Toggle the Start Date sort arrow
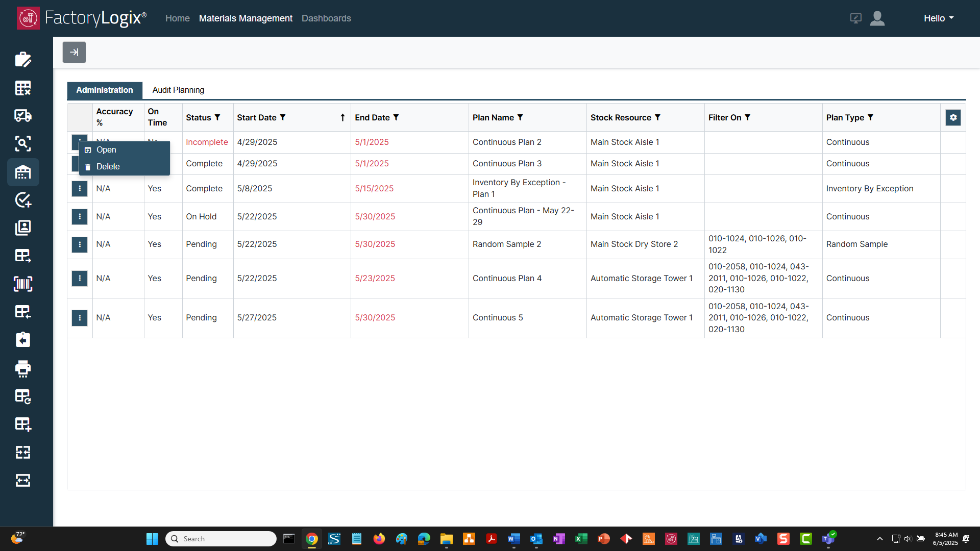This screenshot has width=980, height=551. tap(342, 117)
